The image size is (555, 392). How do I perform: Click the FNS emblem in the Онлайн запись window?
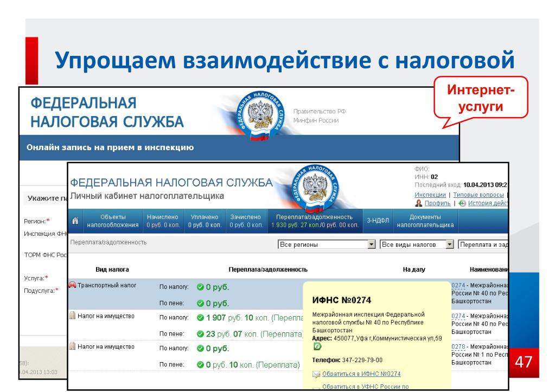click(260, 115)
